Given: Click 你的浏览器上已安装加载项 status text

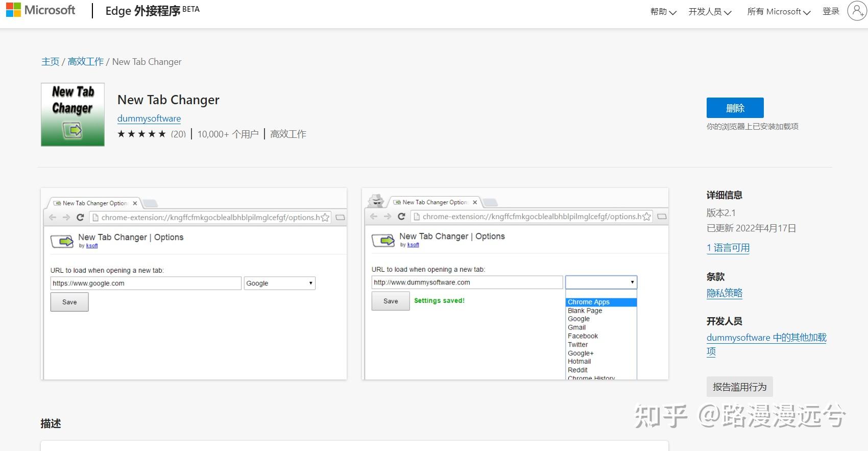Looking at the screenshot, I should pos(753,127).
